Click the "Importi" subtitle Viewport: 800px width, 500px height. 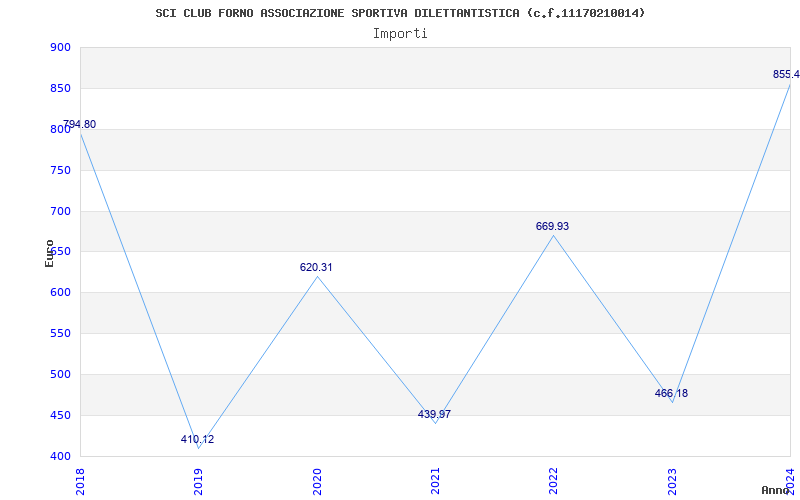click(x=400, y=34)
